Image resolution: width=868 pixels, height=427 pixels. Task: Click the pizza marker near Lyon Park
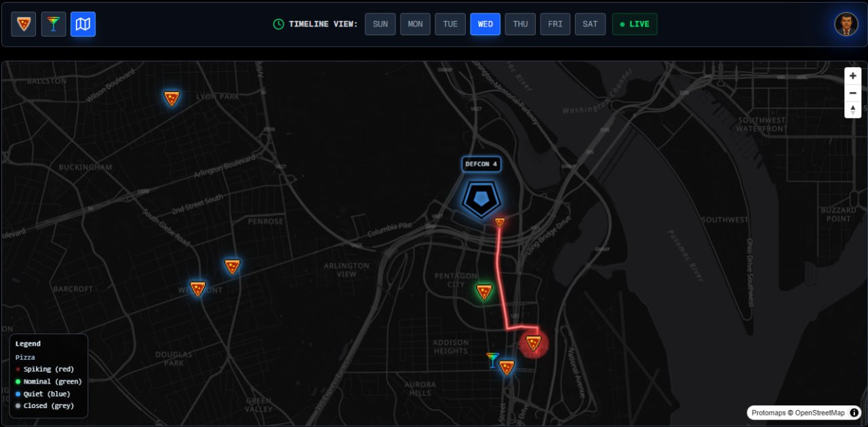click(172, 98)
